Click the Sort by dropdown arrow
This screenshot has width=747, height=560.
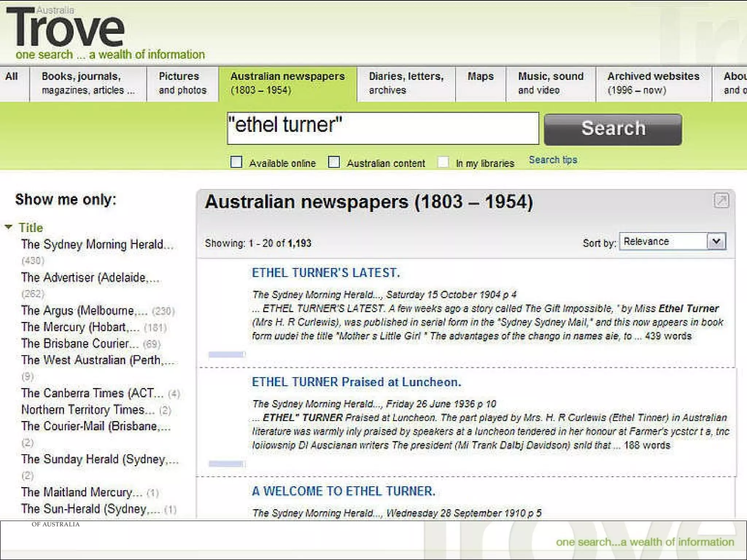716,241
